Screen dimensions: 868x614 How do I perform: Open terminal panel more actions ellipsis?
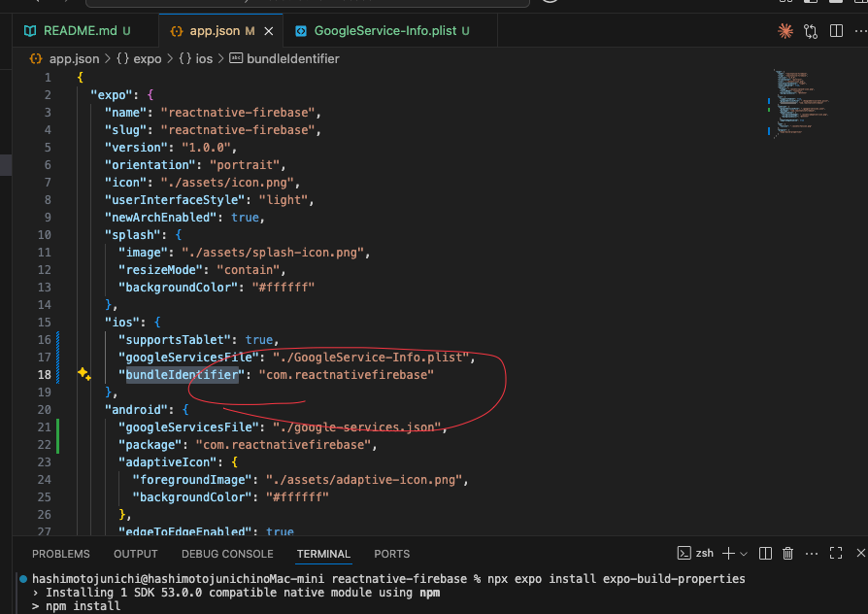(812, 554)
